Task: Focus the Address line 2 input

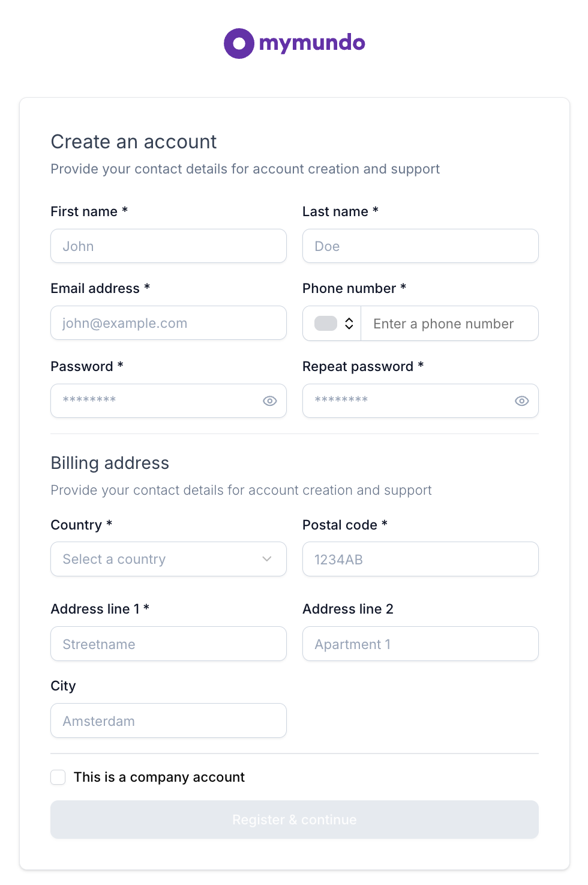Action: pyautogui.click(x=420, y=644)
